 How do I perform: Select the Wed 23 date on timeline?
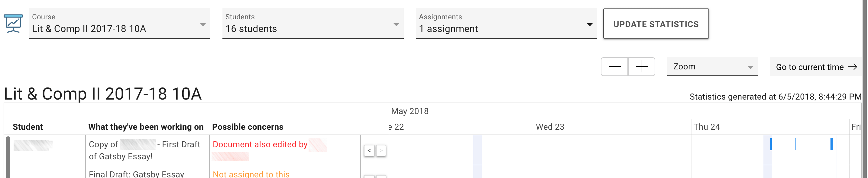coord(549,127)
